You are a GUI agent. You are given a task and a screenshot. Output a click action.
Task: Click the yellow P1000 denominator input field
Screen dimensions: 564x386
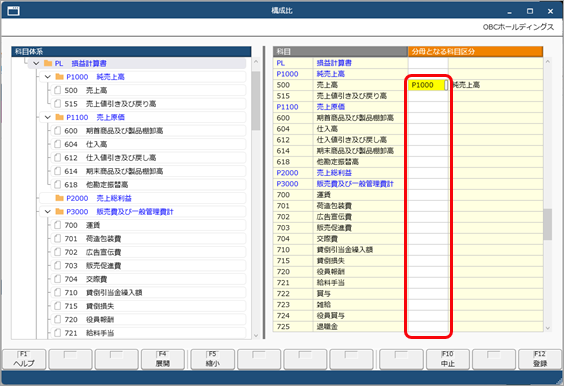click(427, 85)
